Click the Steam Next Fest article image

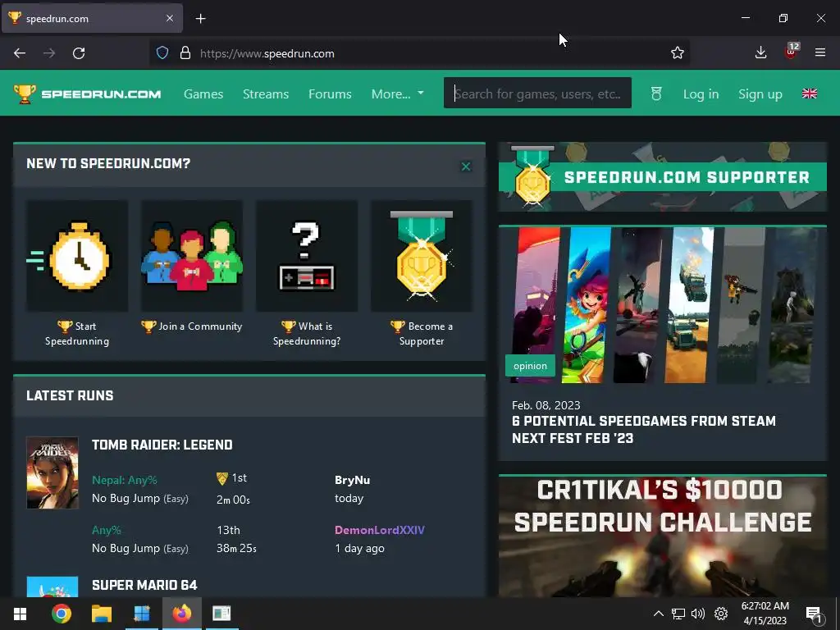(663, 305)
